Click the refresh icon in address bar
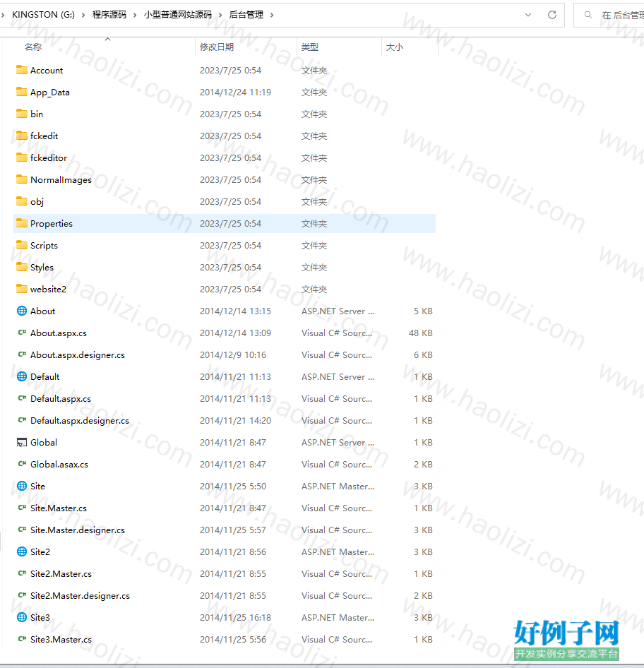The width and height of the screenshot is (644, 668). point(552,15)
